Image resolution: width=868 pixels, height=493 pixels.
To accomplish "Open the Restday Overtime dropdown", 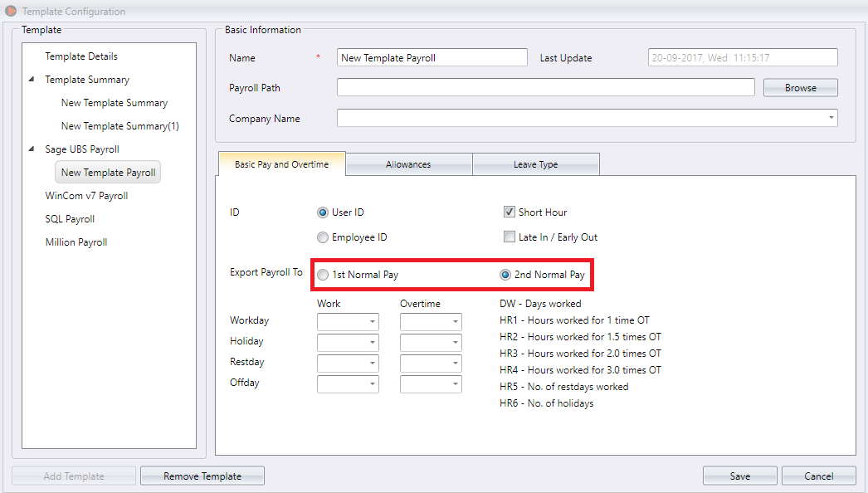I will click(431, 364).
